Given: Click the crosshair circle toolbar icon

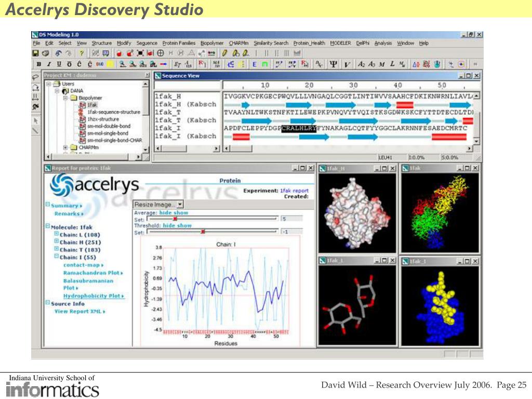Looking at the screenshot, I should [160, 54].
